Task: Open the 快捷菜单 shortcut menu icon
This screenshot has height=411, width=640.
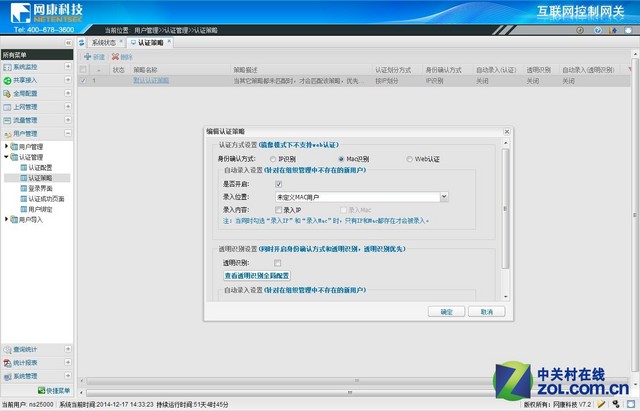Action: click(x=41, y=391)
